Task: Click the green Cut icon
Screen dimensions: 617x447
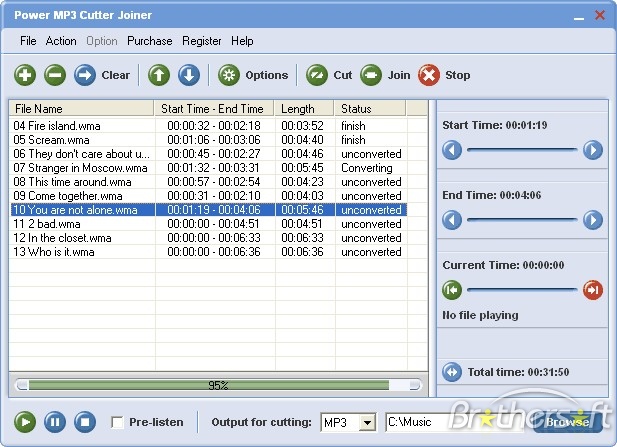Action: click(x=317, y=75)
